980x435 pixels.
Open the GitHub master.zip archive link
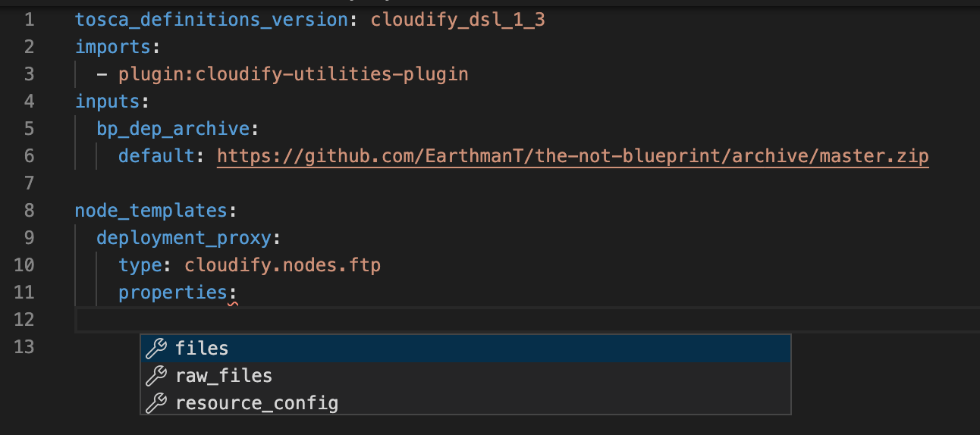tap(573, 156)
